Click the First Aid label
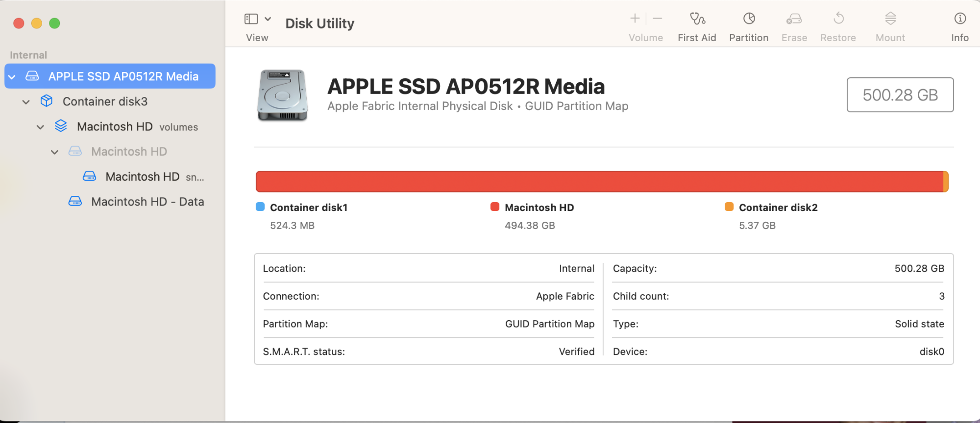 [697, 38]
